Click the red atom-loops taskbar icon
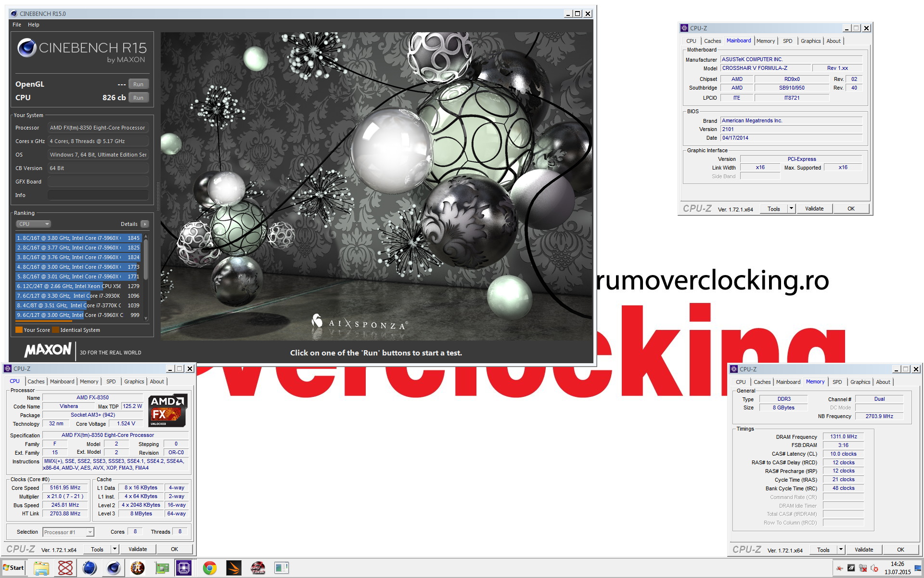Image resolution: width=924 pixels, height=578 pixels. point(65,568)
